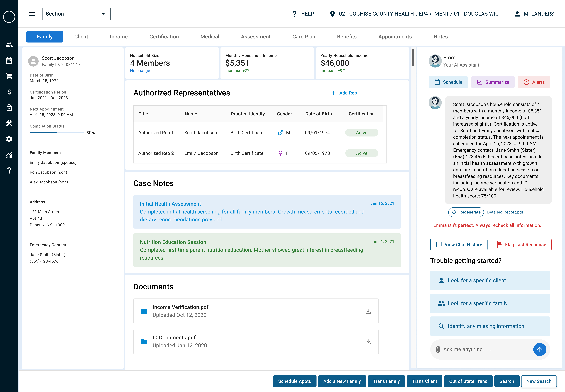Open the tools wrench sidebar icon
This screenshot has width=565, height=392.
pyautogui.click(x=9, y=123)
